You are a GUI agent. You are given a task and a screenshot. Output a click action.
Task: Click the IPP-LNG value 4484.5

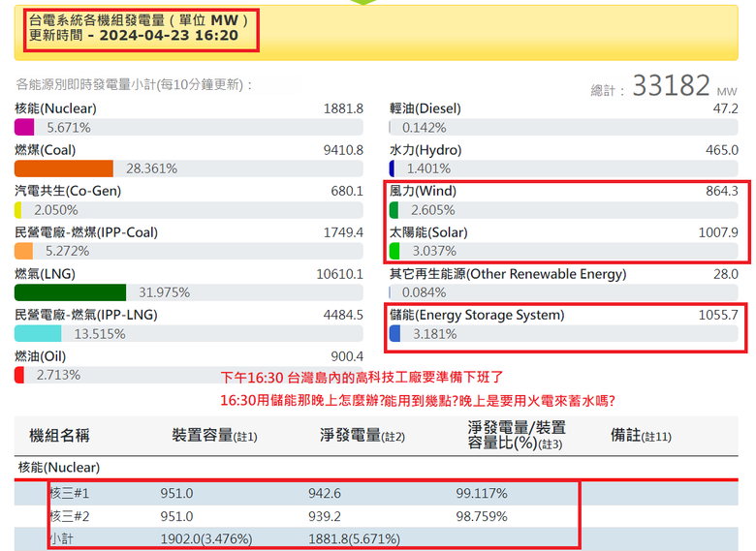pos(343,315)
